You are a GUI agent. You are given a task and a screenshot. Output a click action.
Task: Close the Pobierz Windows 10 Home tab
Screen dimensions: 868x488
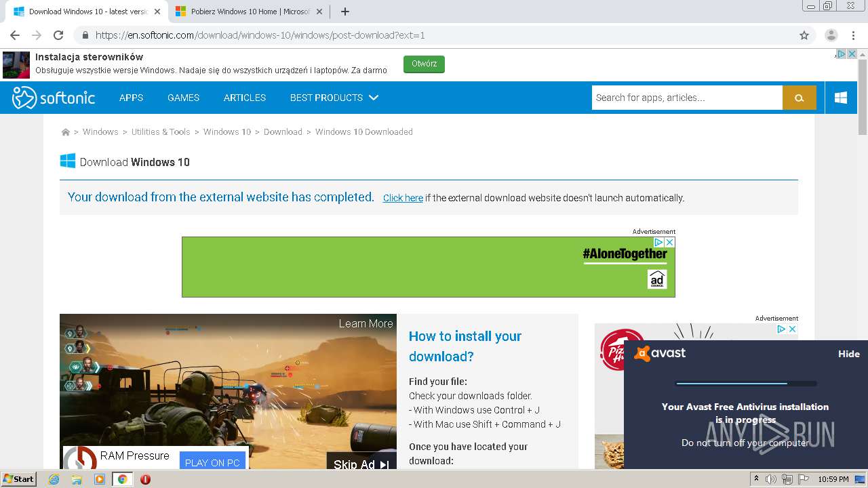pos(319,12)
